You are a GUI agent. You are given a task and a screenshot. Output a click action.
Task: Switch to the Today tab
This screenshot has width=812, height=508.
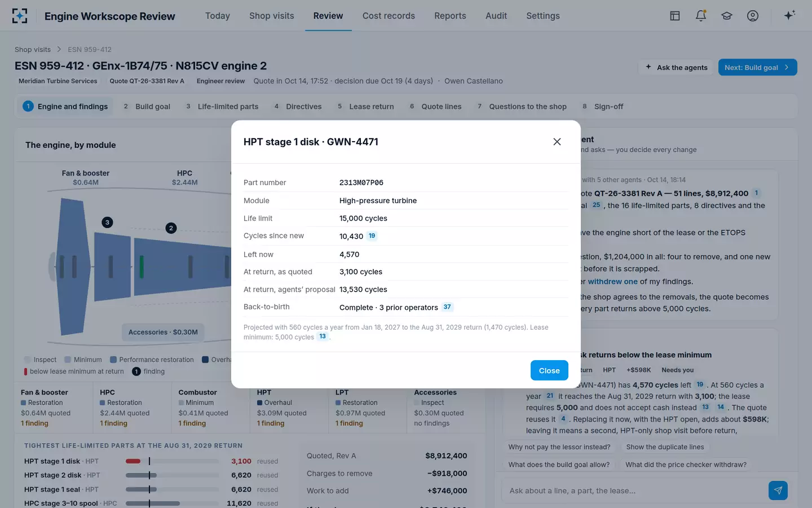click(x=218, y=16)
